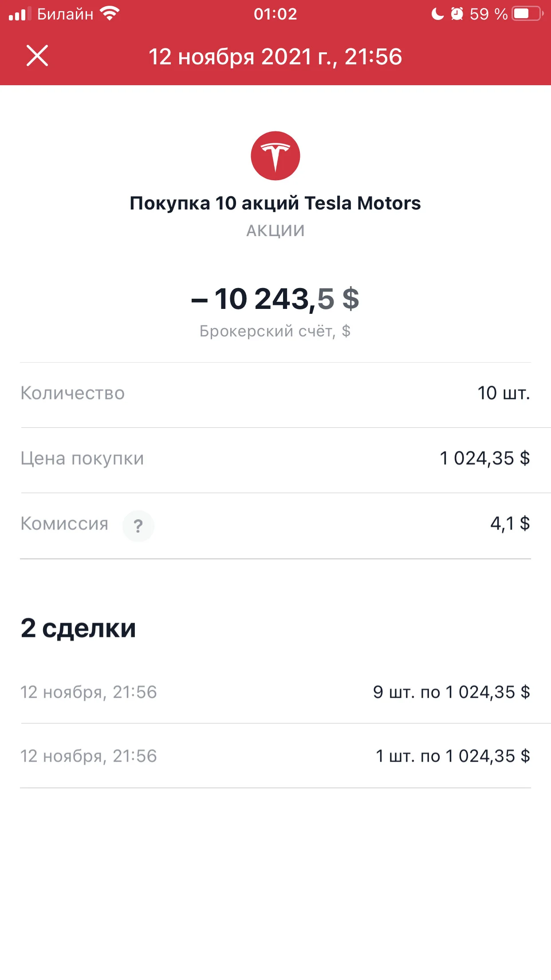This screenshot has width=551, height=980.
Task: Tap the Tesla logo icon
Action: pyautogui.click(x=275, y=156)
